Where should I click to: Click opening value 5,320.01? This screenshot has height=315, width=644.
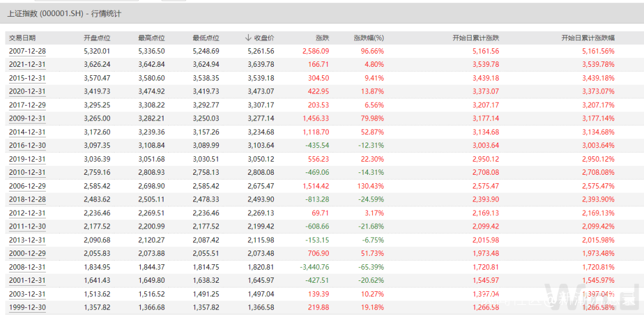pos(97,51)
